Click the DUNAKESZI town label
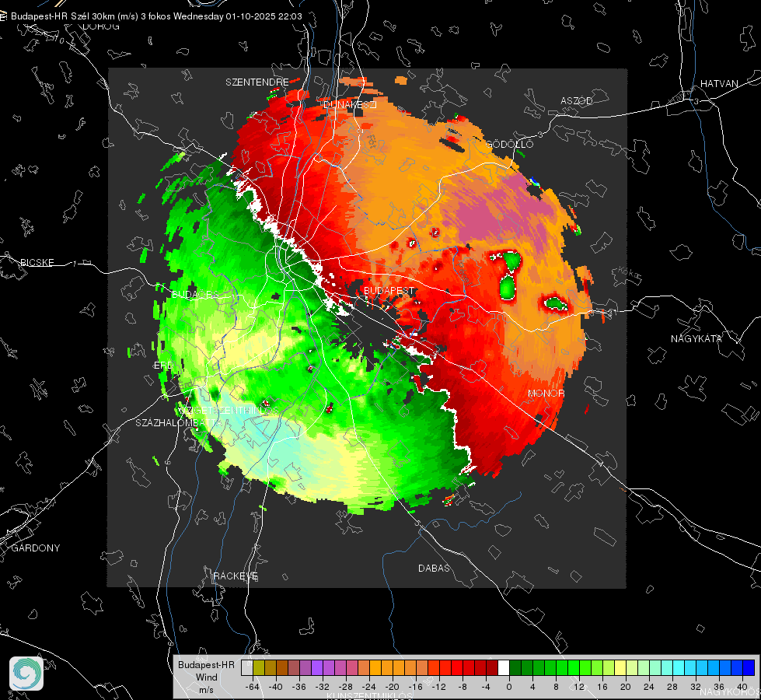761x700 pixels. pos(350,104)
